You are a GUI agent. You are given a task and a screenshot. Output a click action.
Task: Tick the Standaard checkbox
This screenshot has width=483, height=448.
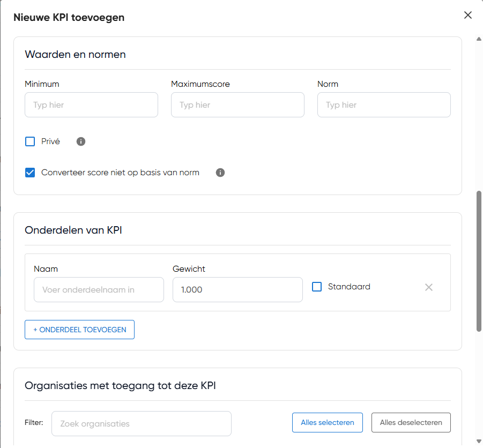coord(317,287)
